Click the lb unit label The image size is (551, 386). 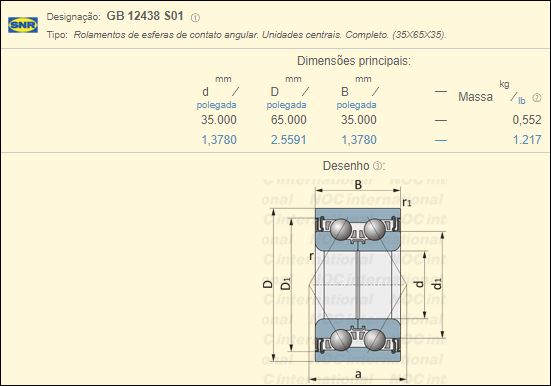click(x=521, y=101)
